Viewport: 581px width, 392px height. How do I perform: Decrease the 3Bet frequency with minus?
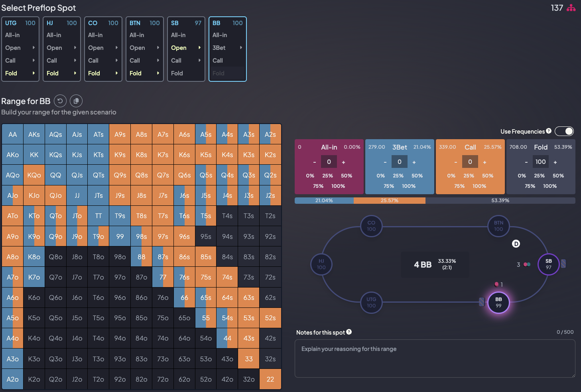(385, 162)
